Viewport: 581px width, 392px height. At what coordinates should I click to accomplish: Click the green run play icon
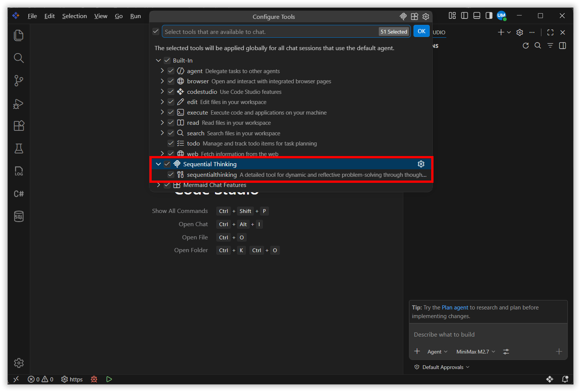(109, 379)
